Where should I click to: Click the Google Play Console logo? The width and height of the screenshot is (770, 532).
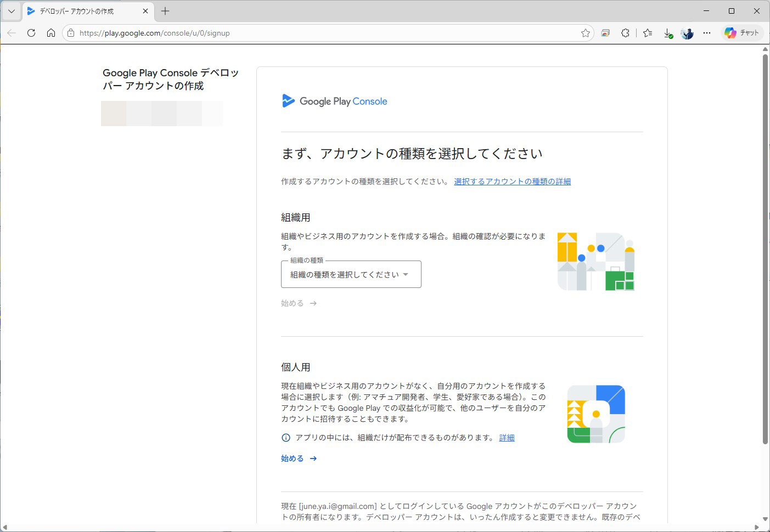(335, 101)
